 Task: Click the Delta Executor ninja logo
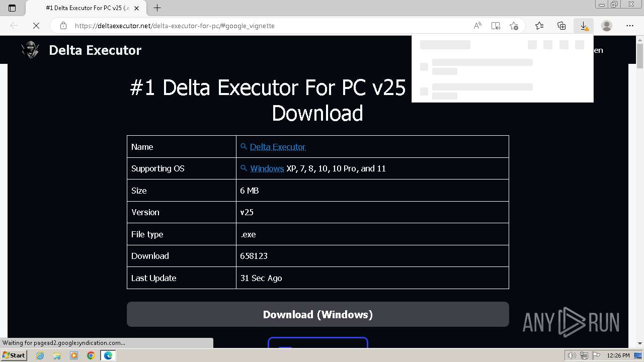point(30,50)
